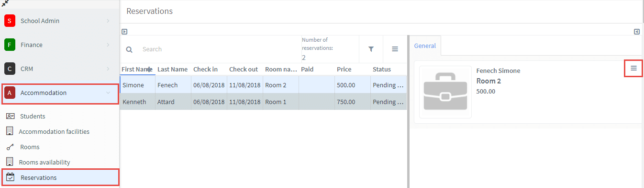The height and width of the screenshot is (188, 644).
Task: Sort by Price column header
Action: [x=353, y=70]
